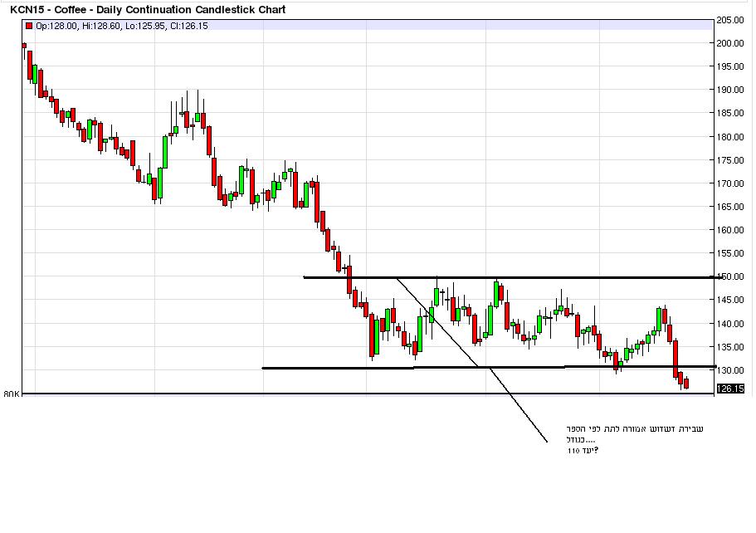Viewport: 756px width, 533px height.
Task: Click the KCN15 Coffee chart title
Action: [148, 10]
